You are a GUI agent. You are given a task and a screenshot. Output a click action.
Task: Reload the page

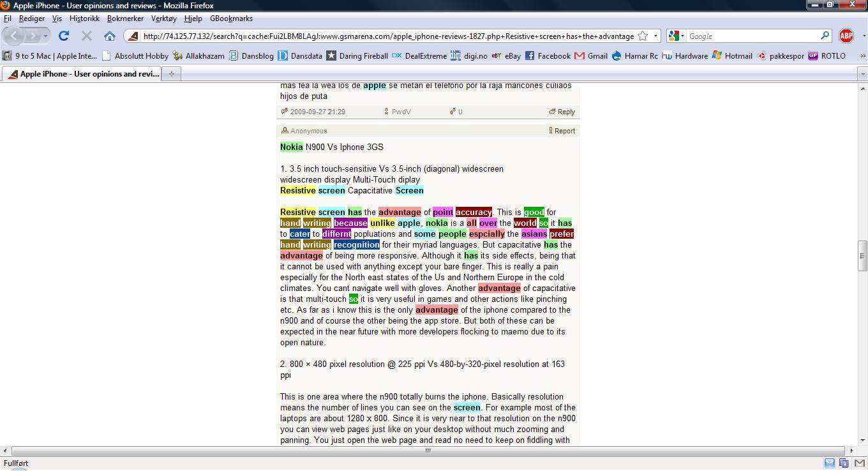coord(64,36)
